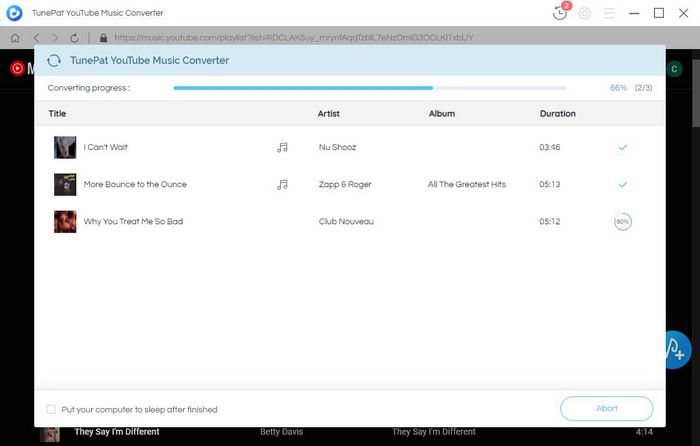Viewport: 700px width, 446px height.
Task: Click the 66% progress percentage
Action: point(619,88)
